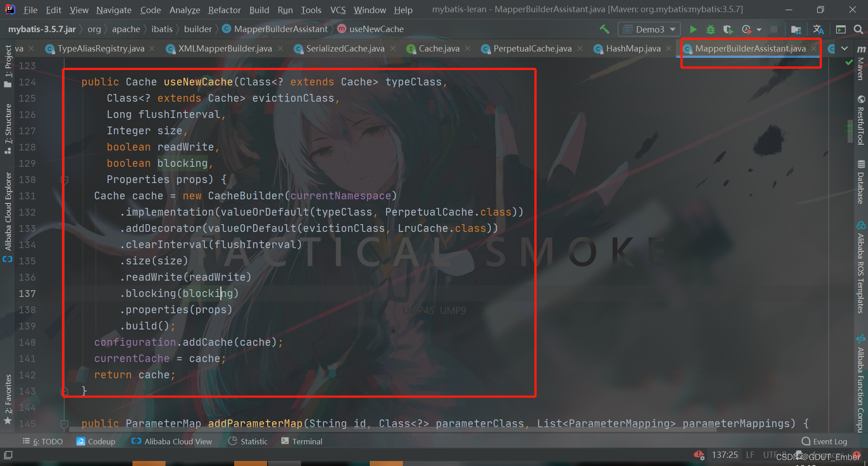This screenshot has width=868, height=466.
Task: Switch to HashMap.java tab
Action: point(633,48)
